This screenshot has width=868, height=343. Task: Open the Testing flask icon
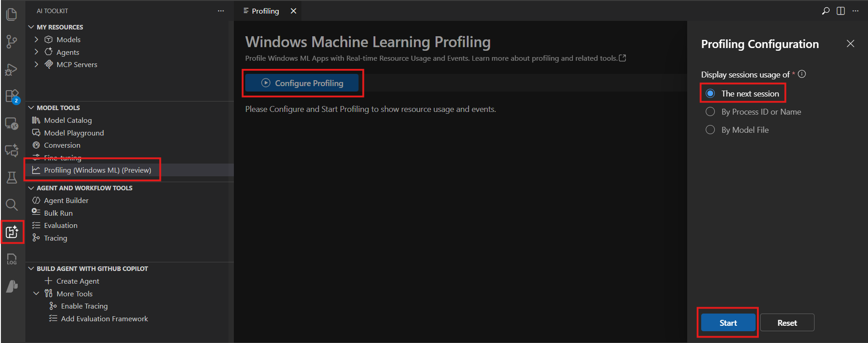pyautogui.click(x=12, y=177)
